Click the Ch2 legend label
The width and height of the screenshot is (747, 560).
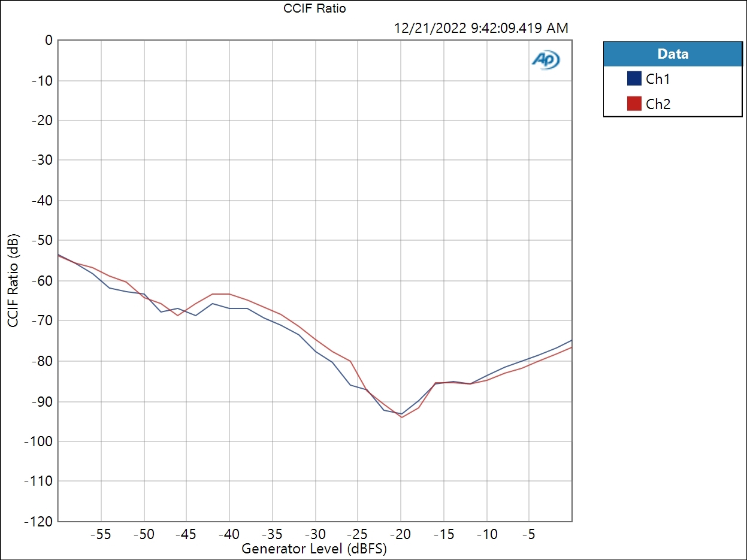pos(658,104)
